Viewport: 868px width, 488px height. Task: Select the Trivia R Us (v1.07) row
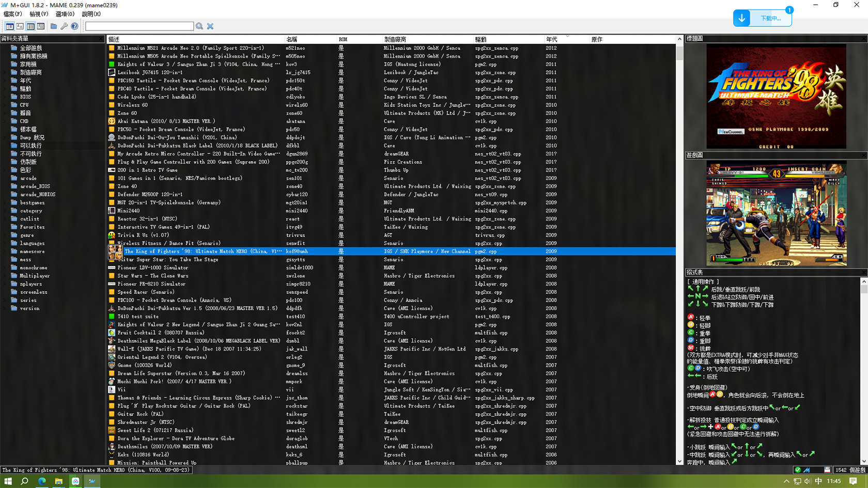[391, 235]
